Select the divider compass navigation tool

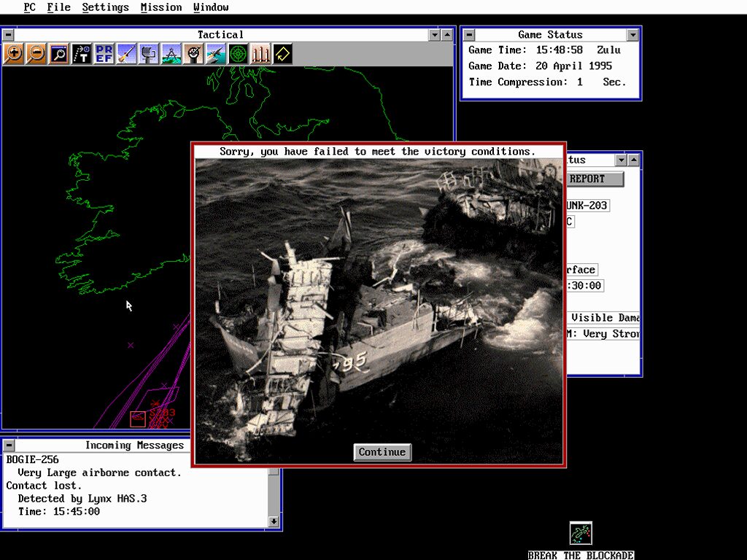(x=171, y=54)
